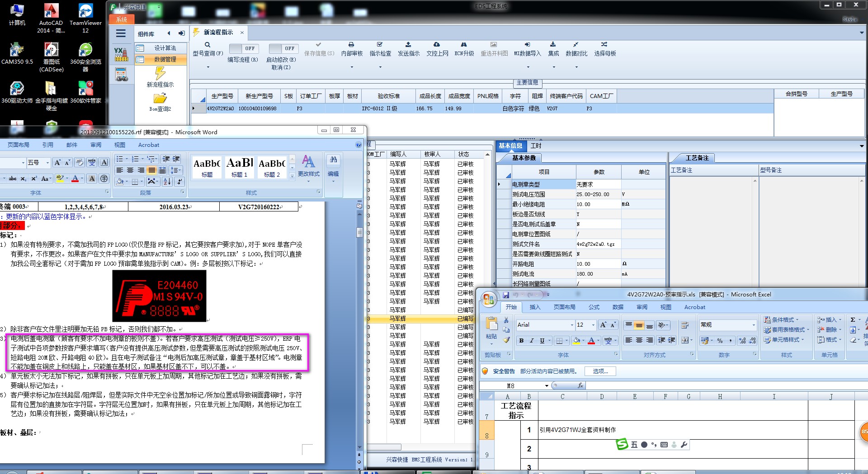The height and width of the screenshot is (474, 868).
Task: Click 选择母板 shuffle tool
Action: coord(605,49)
